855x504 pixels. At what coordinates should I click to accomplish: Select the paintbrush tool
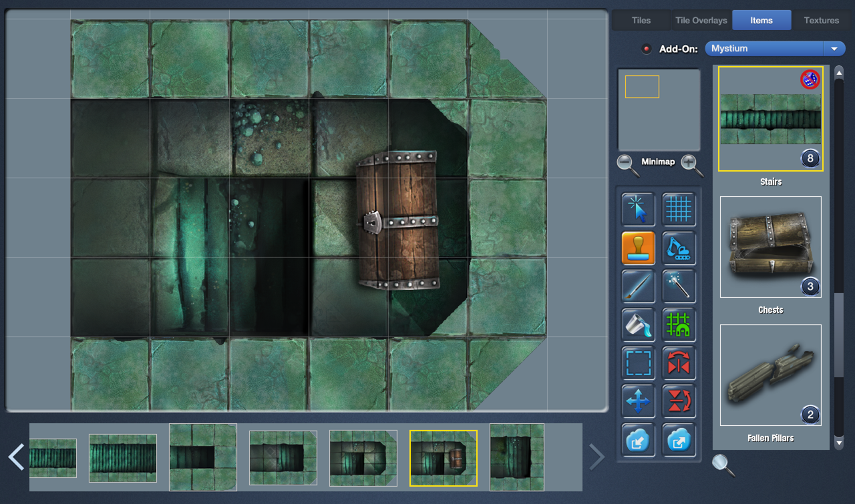(638, 286)
